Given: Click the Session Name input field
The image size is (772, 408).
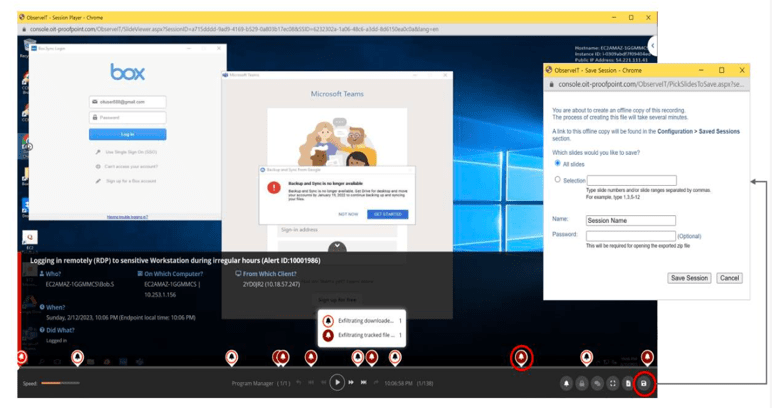Looking at the screenshot, I should click(631, 220).
